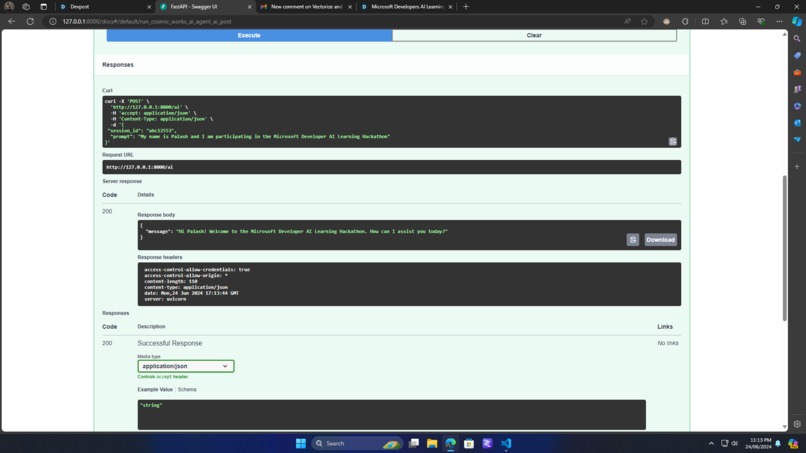
Task: Open browser extensions icon
Action: point(685,22)
